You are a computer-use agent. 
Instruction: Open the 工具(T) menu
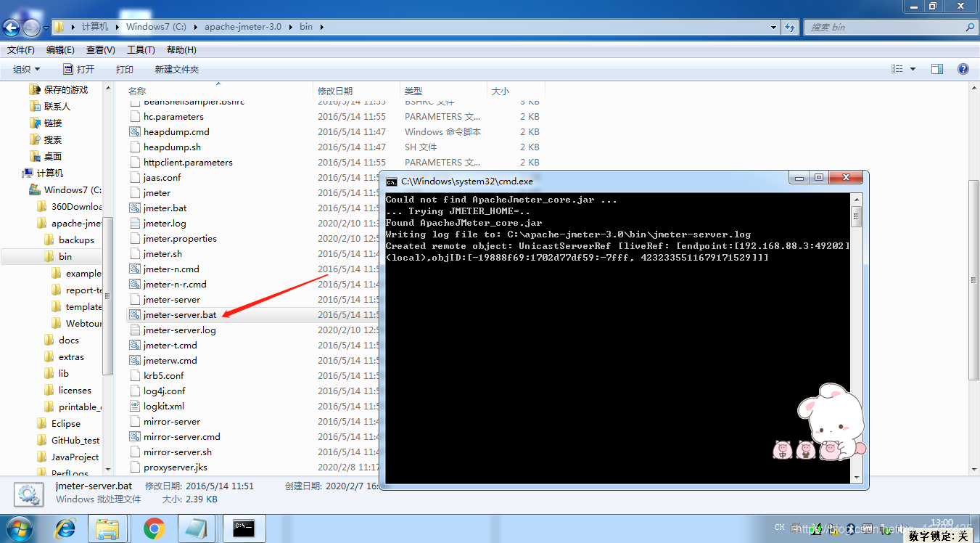(141, 50)
